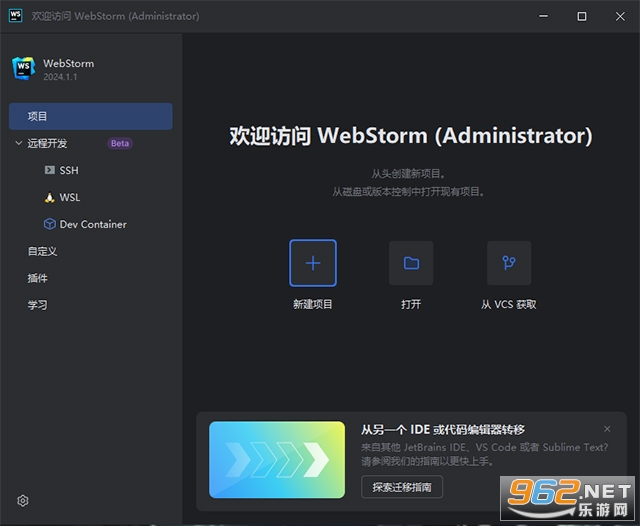Collapse the 远程开发 section chevron
This screenshot has width=640, height=526.
point(18,143)
